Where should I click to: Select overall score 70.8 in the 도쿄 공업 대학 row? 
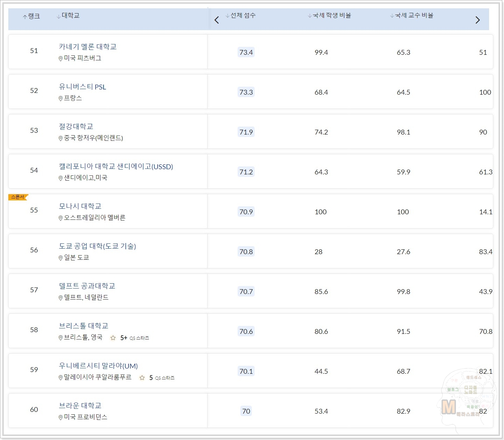coord(246,252)
